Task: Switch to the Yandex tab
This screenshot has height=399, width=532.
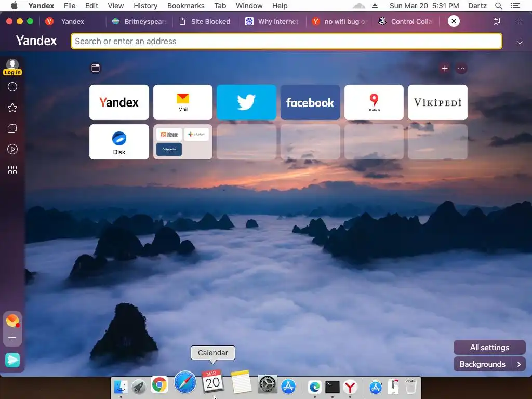Action: tap(73, 21)
